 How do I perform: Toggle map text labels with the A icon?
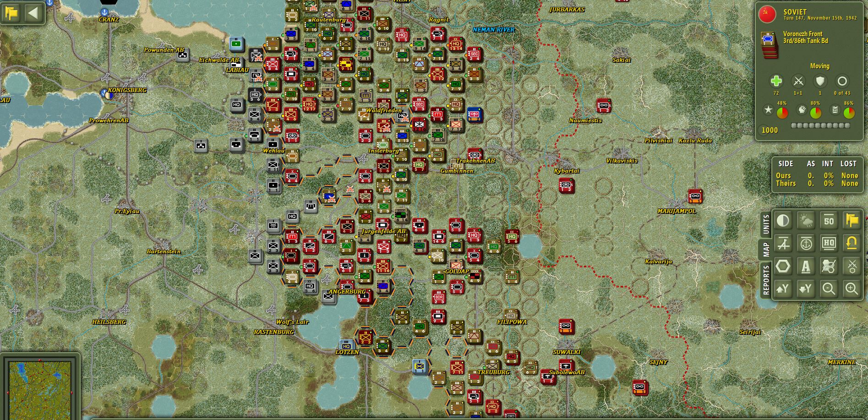pyautogui.click(x=806, y=266)
